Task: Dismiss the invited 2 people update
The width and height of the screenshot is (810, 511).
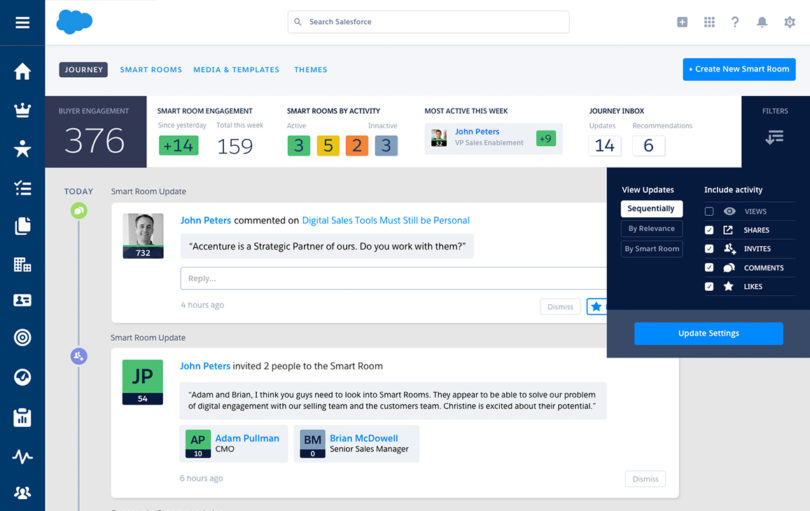Action: tap(645, 479)
